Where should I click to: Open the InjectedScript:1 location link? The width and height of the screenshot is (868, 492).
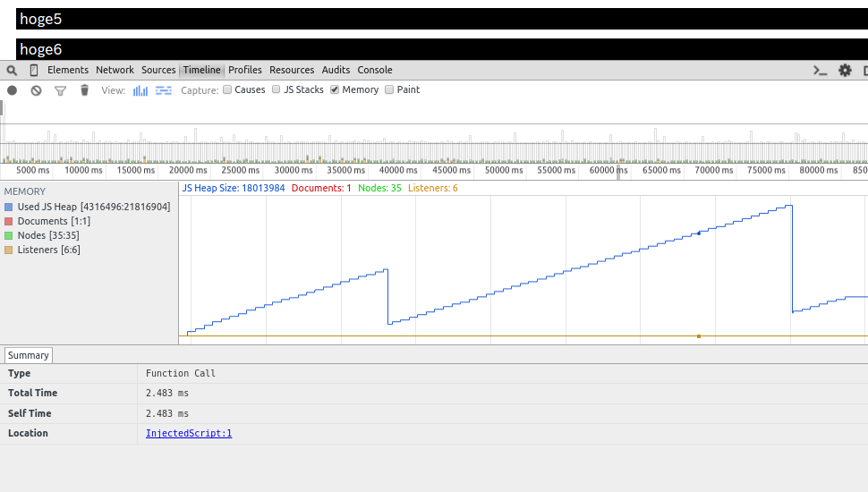189,433
